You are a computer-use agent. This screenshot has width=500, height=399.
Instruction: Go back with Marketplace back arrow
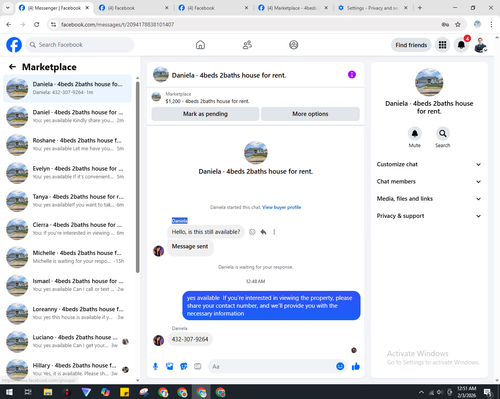[x=12, y=67]
